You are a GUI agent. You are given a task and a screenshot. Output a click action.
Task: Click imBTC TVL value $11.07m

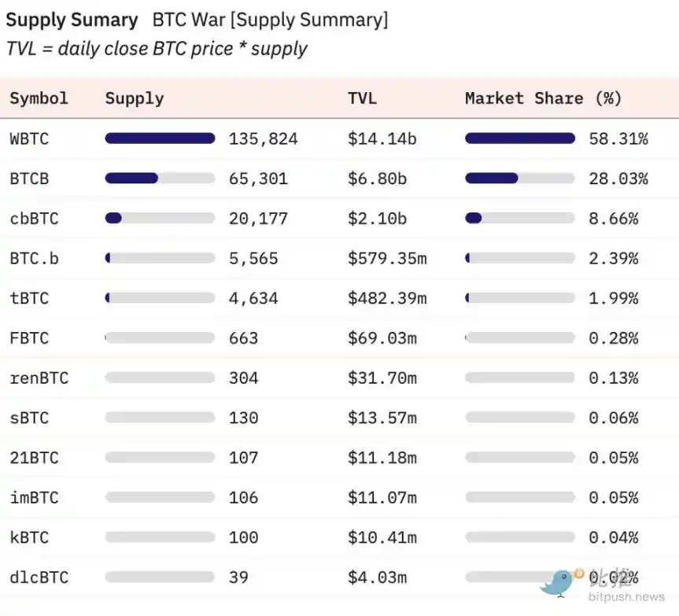(382, 497)
